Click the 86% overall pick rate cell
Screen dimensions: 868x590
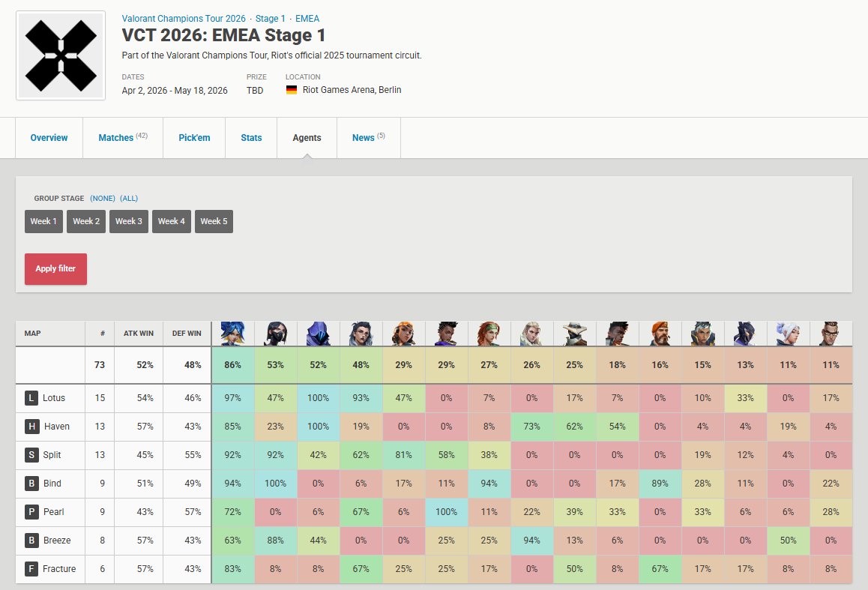pyautogui.click(x=232, y=365)
